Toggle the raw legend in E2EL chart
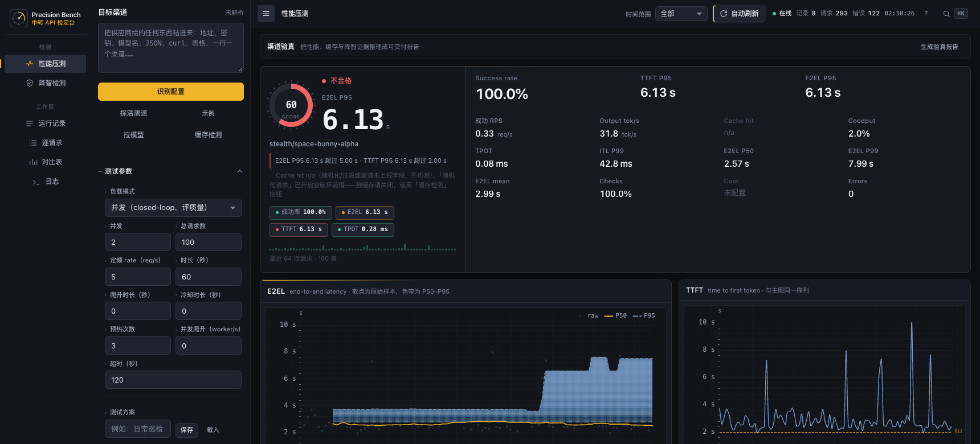This screenshot has width=980, height=444. tap(589, 315)
